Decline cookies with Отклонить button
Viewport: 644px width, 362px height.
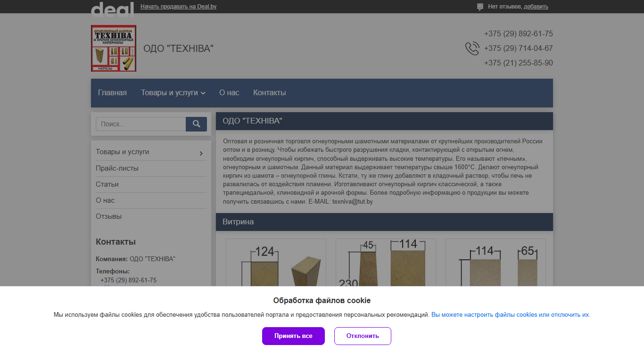coord(363,336)
